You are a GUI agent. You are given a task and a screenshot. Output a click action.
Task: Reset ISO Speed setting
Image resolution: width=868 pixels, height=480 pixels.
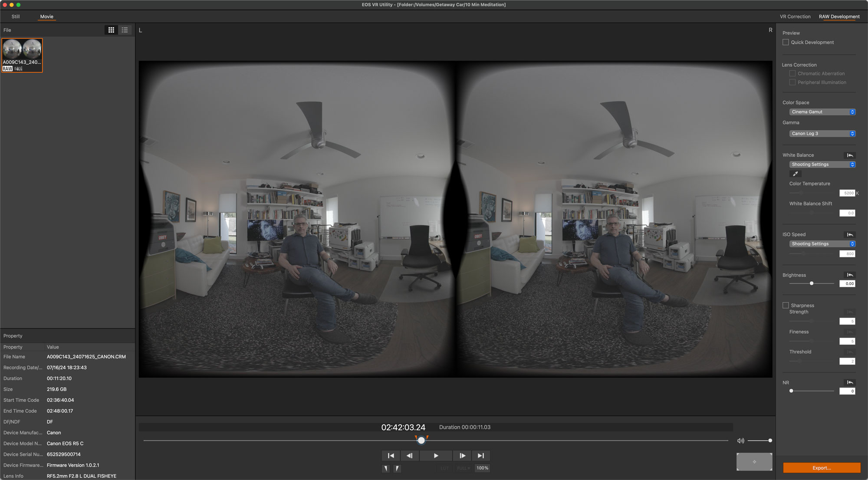click(850, 235)
